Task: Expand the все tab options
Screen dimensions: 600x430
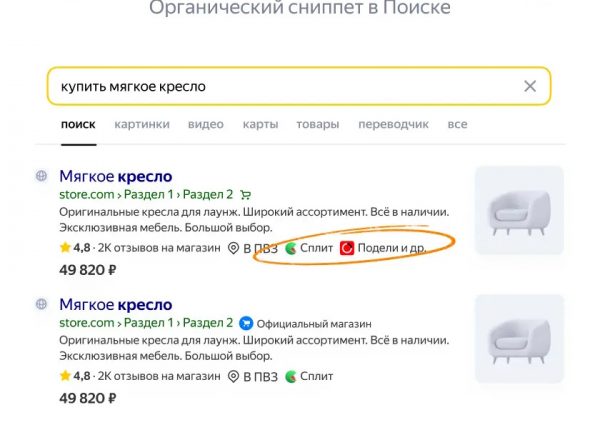Action: pos(457,125)
